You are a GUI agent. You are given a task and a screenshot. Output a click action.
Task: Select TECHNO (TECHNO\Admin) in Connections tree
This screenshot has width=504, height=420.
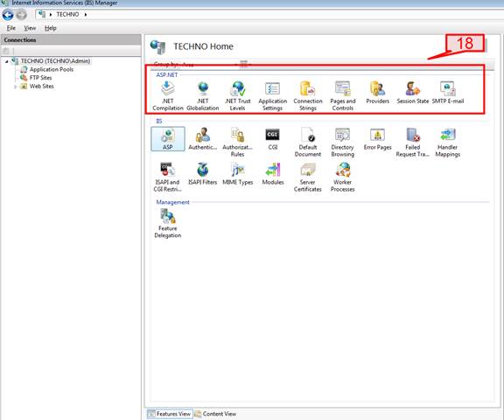click(x=55, y=60)
